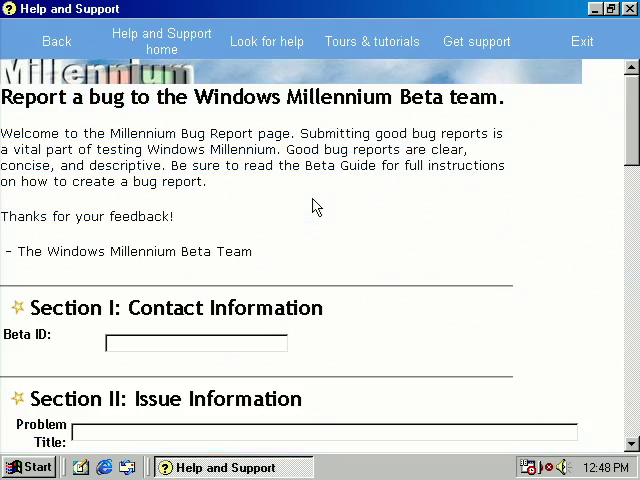Click the 'Section I: Contact Information' heading

pos(176,308)
